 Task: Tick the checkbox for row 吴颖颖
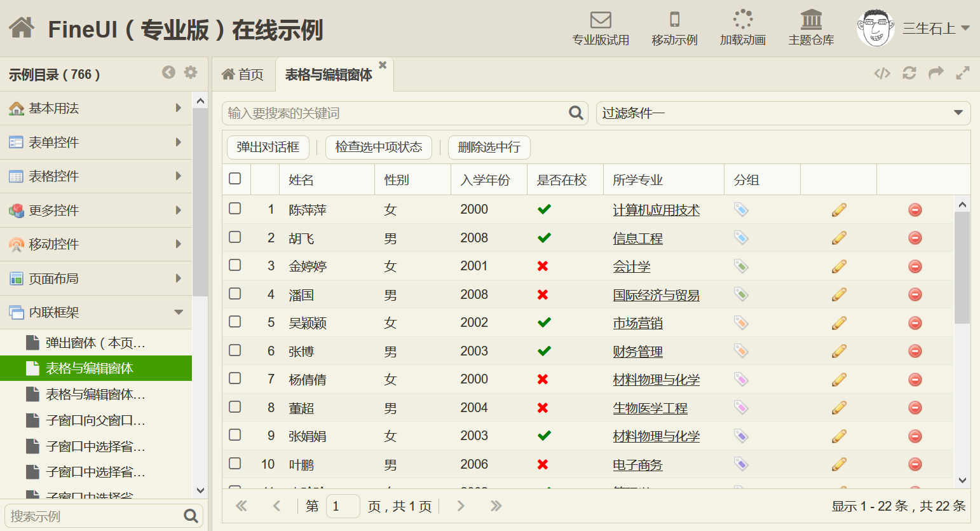[x=235, y=322]
